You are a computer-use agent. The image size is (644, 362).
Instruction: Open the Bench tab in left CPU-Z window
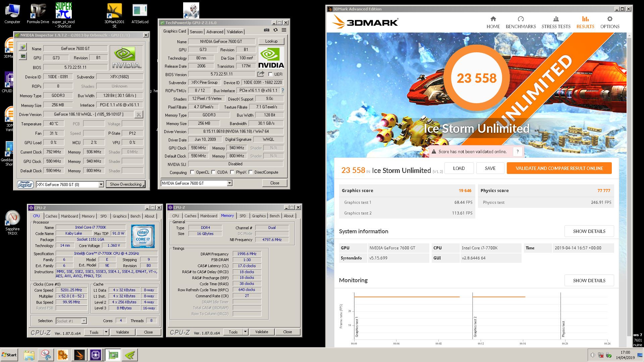136,216
